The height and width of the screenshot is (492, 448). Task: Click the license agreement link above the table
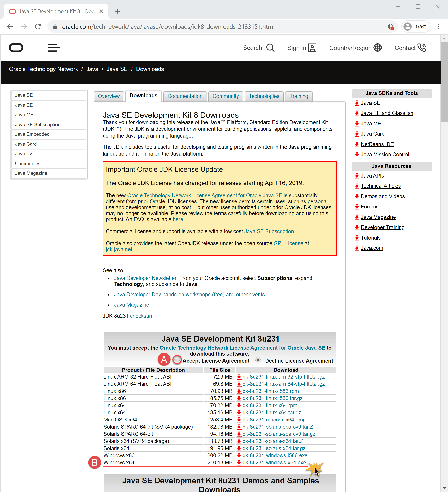(x=242, y=348)
